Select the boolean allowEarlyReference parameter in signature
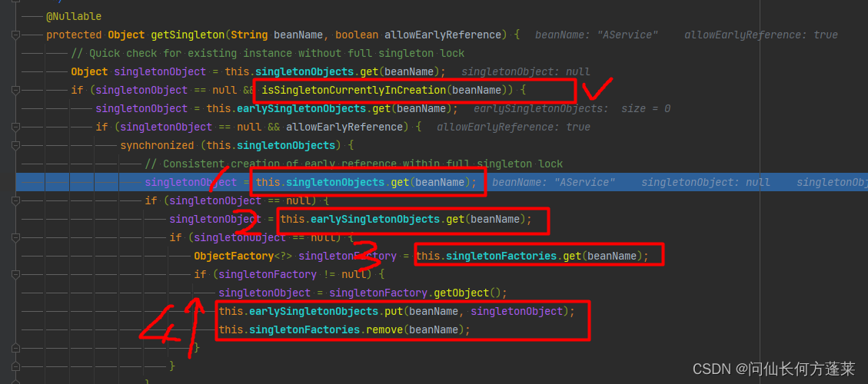Image resolution: width=868 pixels, height=384 pixels. (419, 35)
